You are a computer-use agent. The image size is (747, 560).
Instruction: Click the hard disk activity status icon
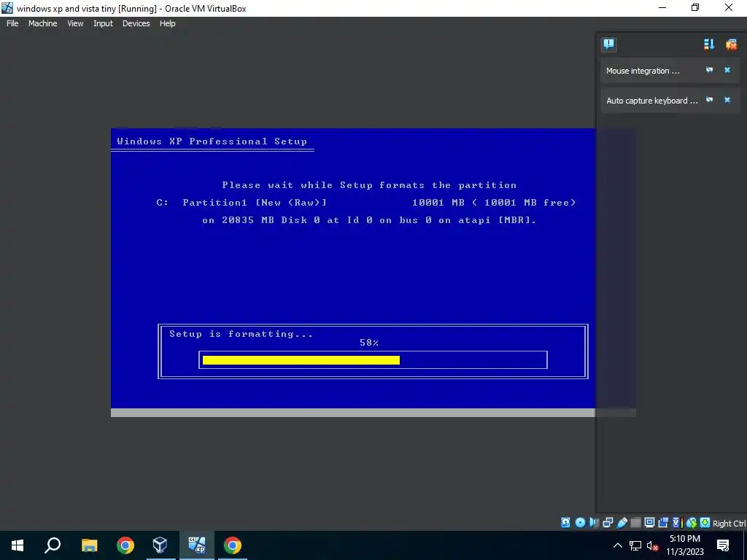coord(565,522)
